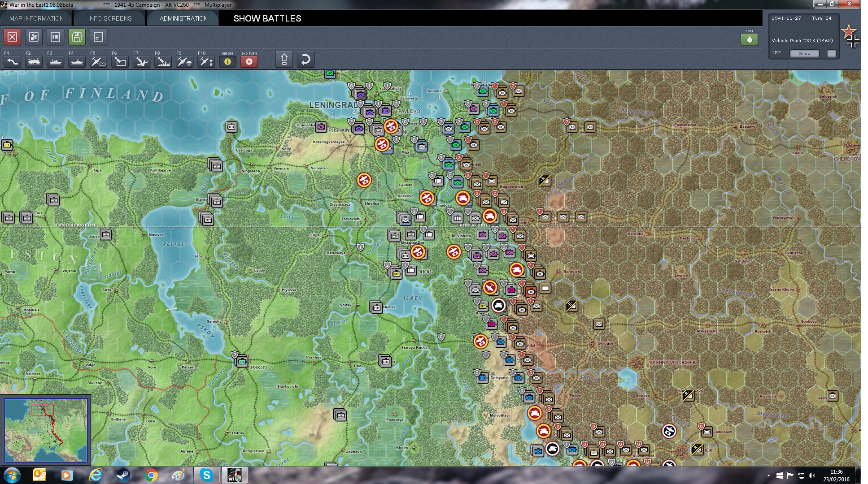Toggle the green Soft factors droplet button
The width and height of the screenshot is (868, 484).
pyautogui.click(x=749, y=39)
